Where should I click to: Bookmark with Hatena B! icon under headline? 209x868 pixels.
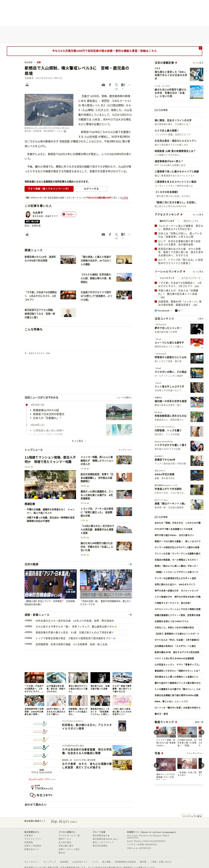click(123, 85)
